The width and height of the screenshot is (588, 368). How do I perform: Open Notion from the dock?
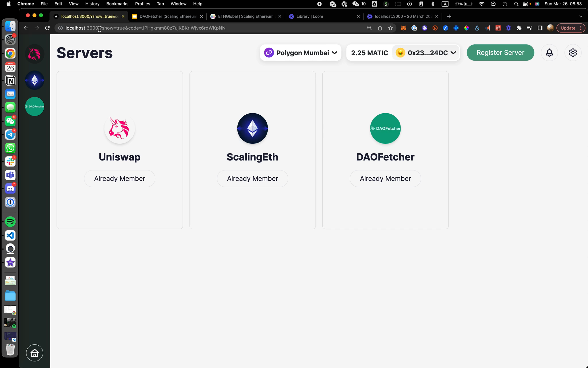point(10,81)
